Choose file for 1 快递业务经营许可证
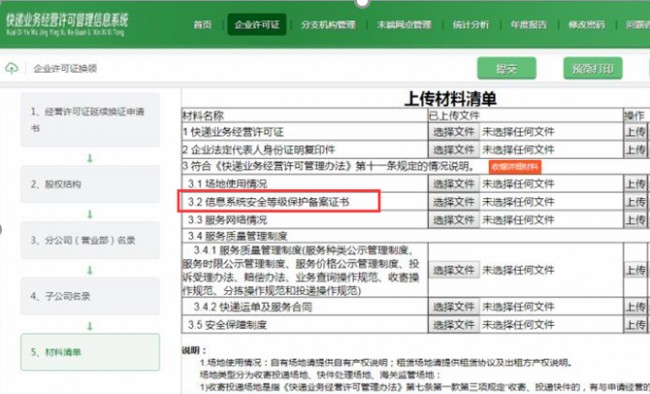 454,132
